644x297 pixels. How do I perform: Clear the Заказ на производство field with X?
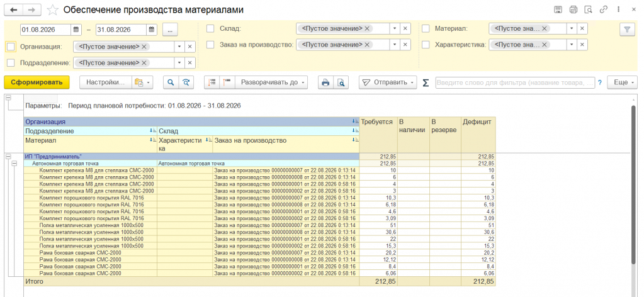405,45
